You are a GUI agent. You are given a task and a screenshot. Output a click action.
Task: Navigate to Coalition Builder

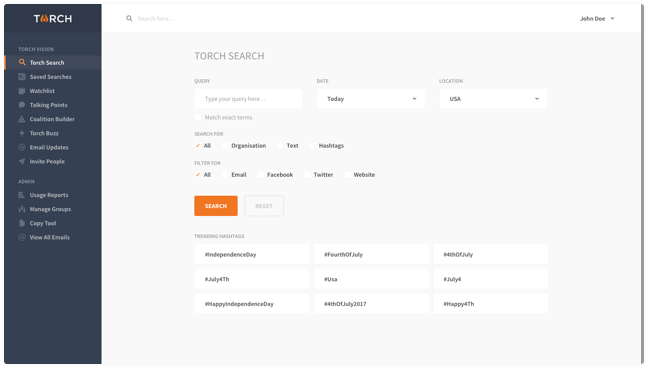53,119
